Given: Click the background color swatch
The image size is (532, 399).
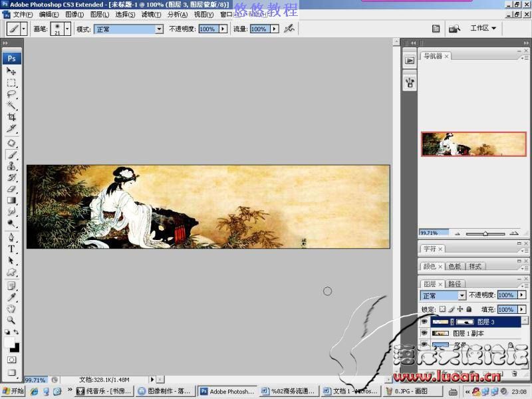Looking at the screenshot, I should (15, 348).
